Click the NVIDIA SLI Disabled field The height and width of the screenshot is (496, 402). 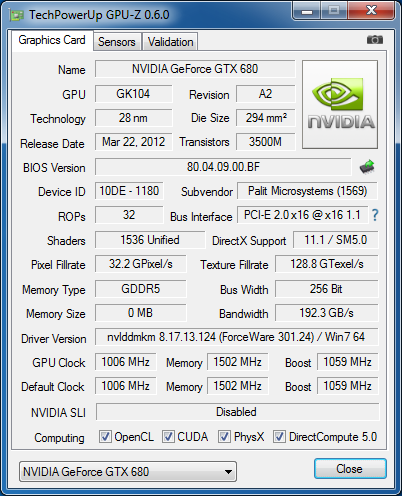pos(237,412)
